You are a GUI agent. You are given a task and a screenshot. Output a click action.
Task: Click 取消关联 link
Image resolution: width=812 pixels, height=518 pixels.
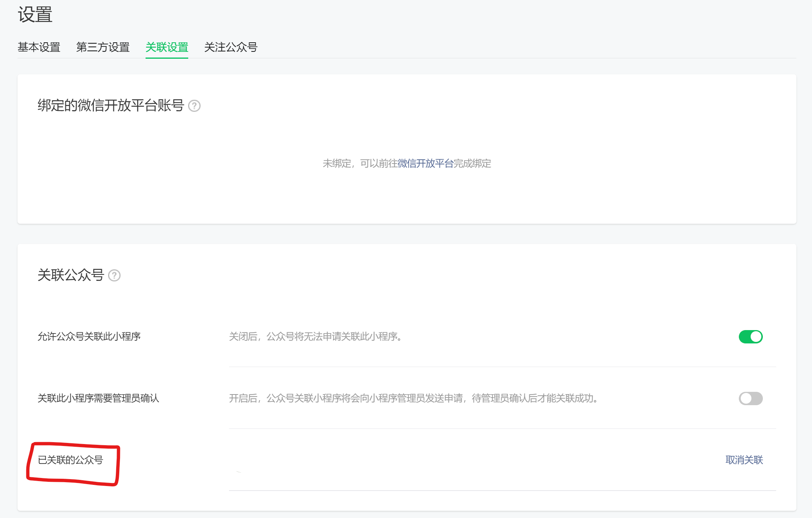744,460
